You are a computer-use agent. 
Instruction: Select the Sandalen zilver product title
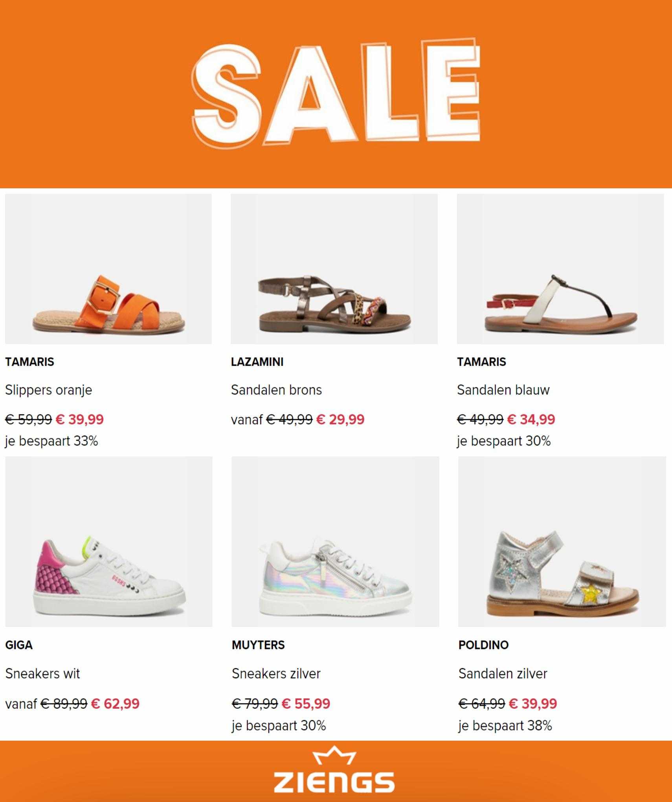point(503,674)
